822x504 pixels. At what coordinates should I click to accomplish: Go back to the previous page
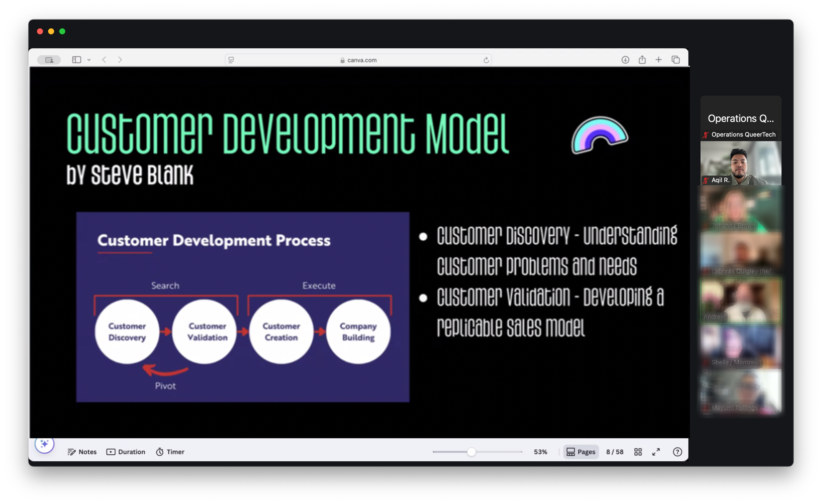[x=105, y=60]
